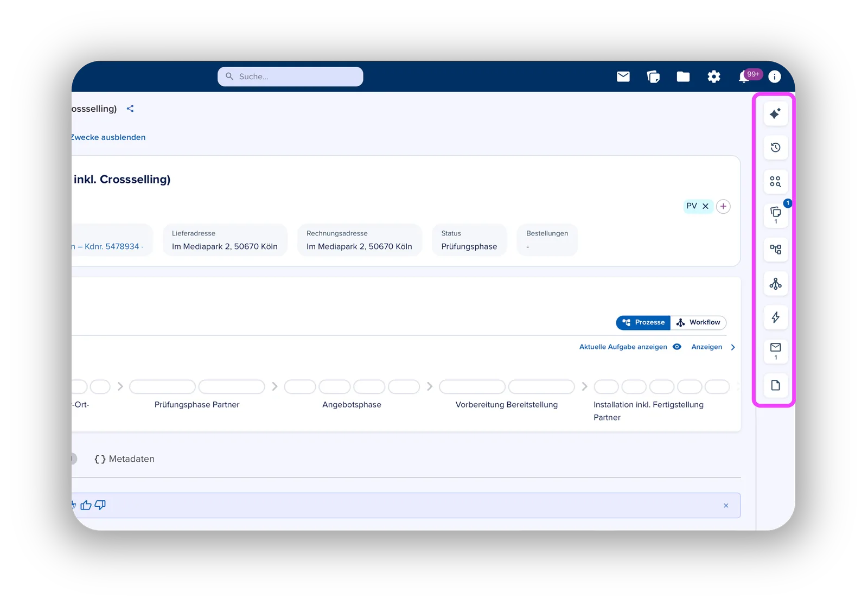
Task: Click the sidebar search-objects icon with magnifier
Action: (776, 181)
